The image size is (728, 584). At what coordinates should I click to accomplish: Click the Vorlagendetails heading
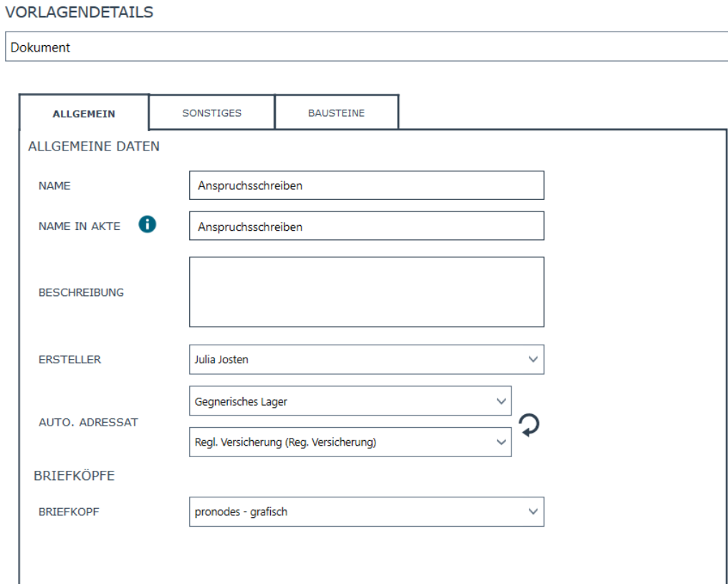coord(79,13)
